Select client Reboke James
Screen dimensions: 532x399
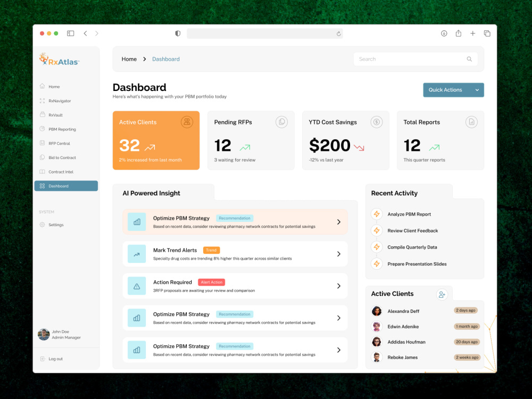pyautogui.click(x=402, y=358)
